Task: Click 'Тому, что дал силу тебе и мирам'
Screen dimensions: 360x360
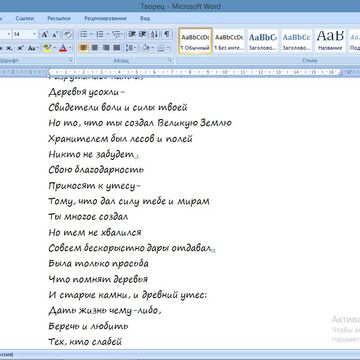Action: (x=129, y=201)
